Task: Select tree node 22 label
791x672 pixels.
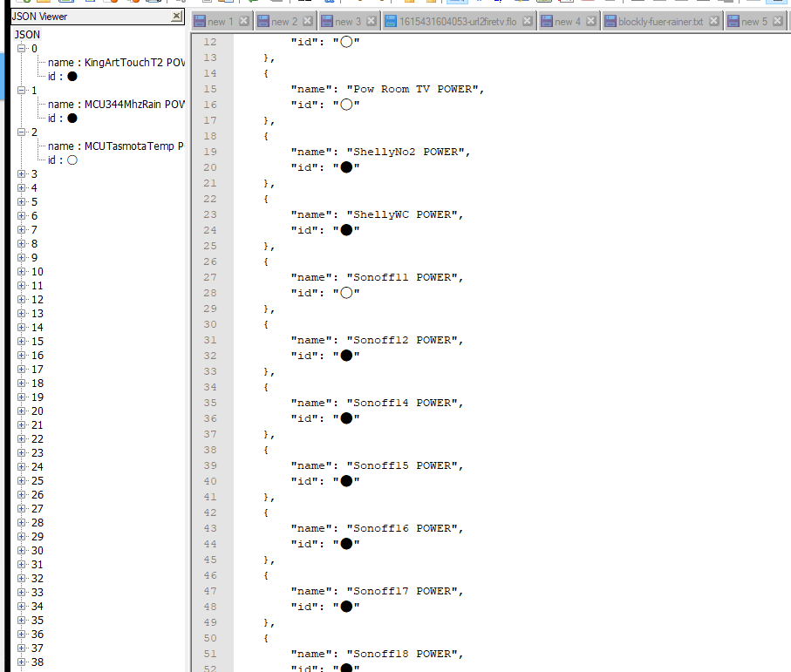Action: [38, 439]
